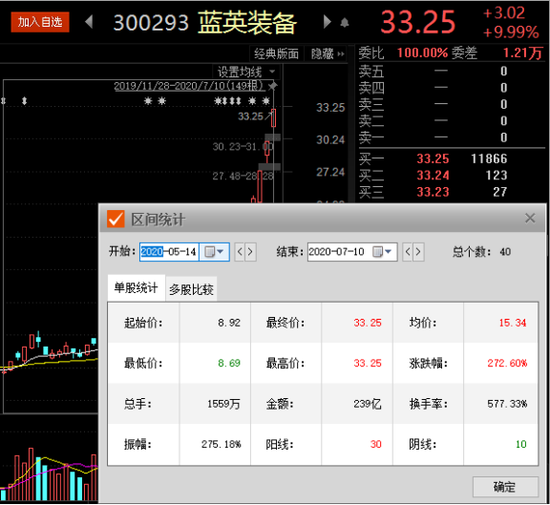Switch to the 单股统计 tab
The image size is (550, 505).
136,288
